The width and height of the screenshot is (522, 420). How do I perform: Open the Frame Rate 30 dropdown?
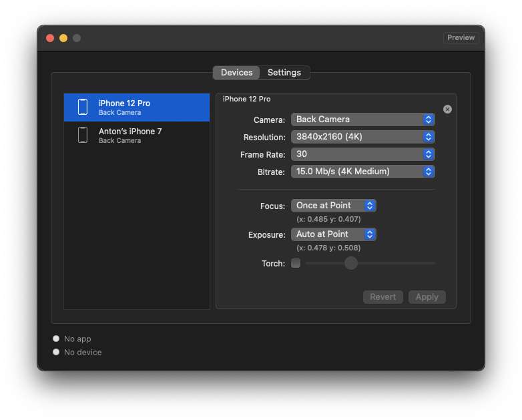pyautogui.click(x=363, y=154)
